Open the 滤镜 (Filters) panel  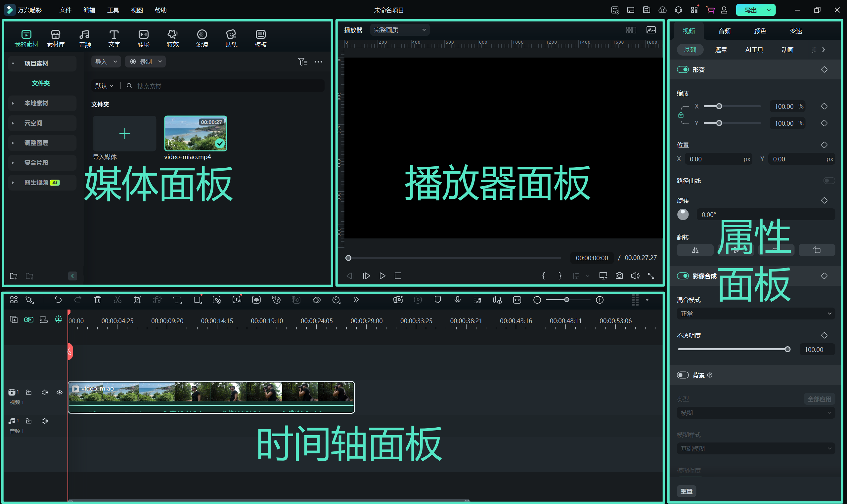(202, 37)
